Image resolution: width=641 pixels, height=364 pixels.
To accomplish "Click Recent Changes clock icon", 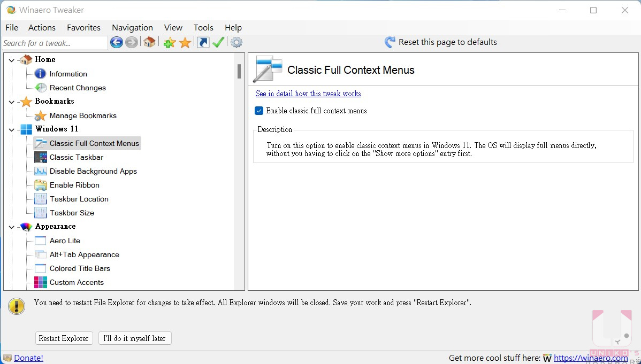I will [41, 88].
